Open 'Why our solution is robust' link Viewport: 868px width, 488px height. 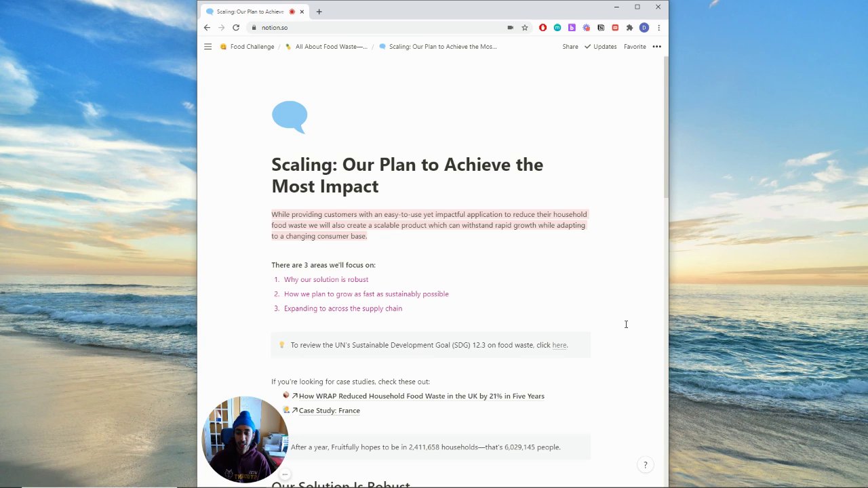pos(326,279)
